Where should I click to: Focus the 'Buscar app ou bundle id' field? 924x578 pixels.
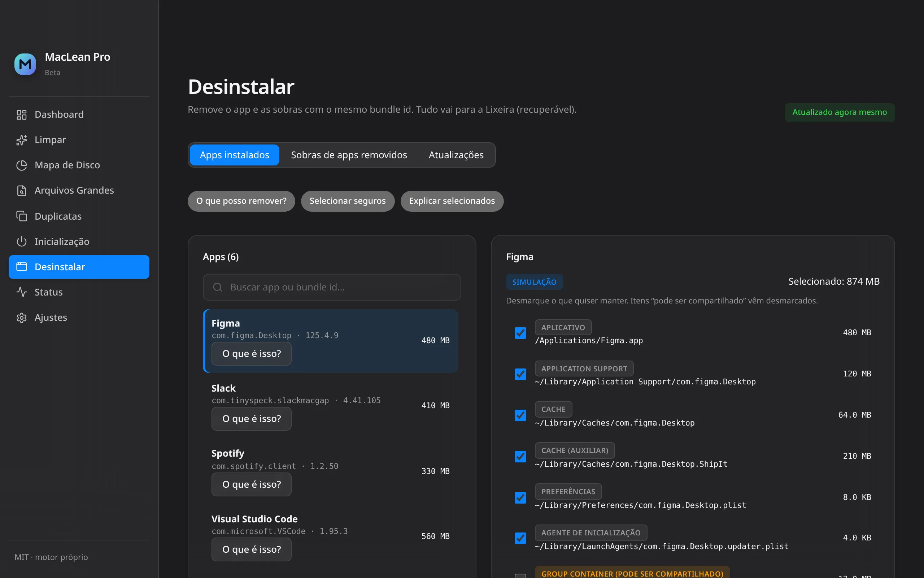click(x=332, y=287)
